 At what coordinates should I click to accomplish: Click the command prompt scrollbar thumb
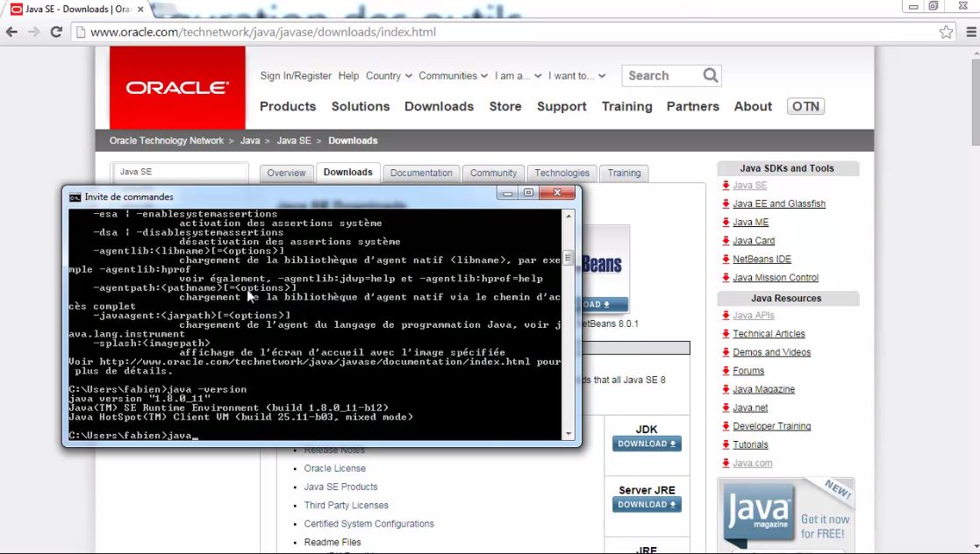(569, 258)
